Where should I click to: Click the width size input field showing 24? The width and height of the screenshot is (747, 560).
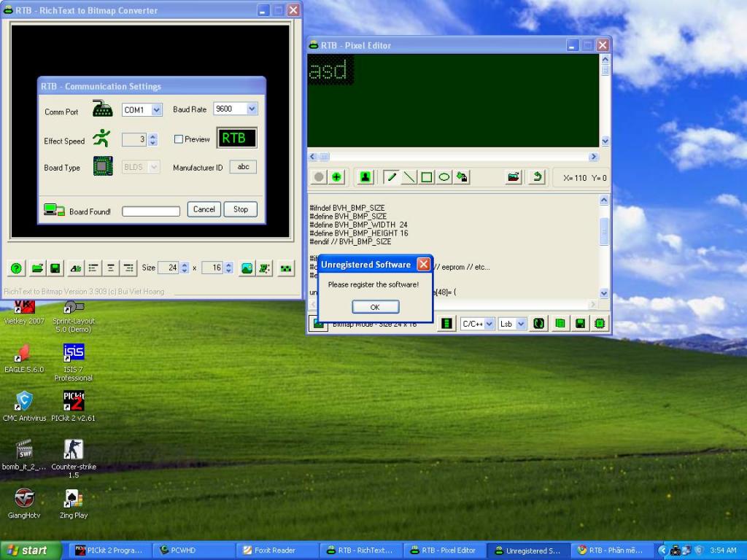[169, 268]
